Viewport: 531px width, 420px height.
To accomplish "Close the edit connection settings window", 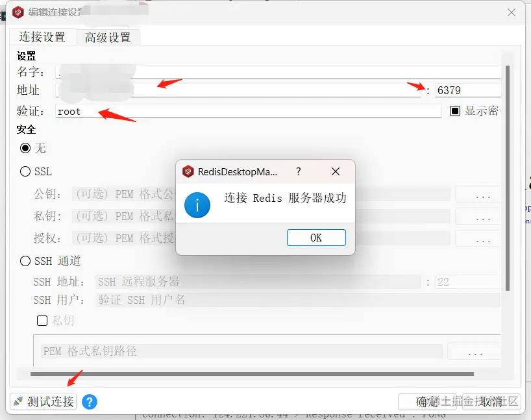I will [512, 12].
